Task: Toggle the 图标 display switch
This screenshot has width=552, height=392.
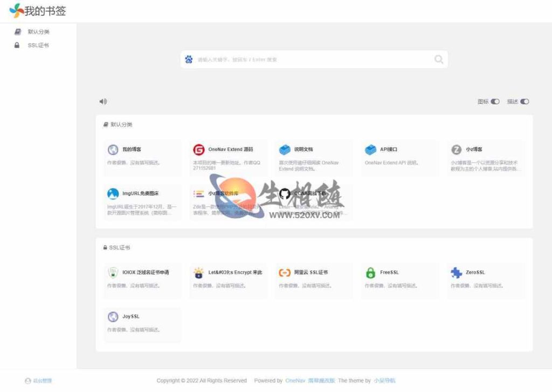Action: pos(495,102)
